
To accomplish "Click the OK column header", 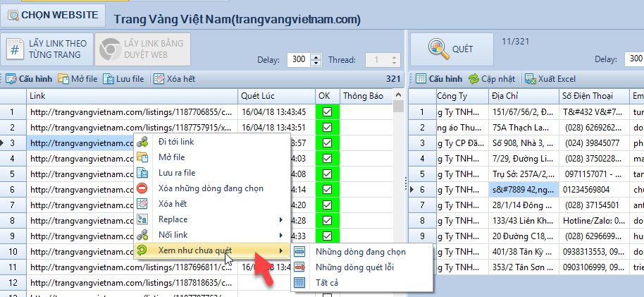I will [328, 96].
